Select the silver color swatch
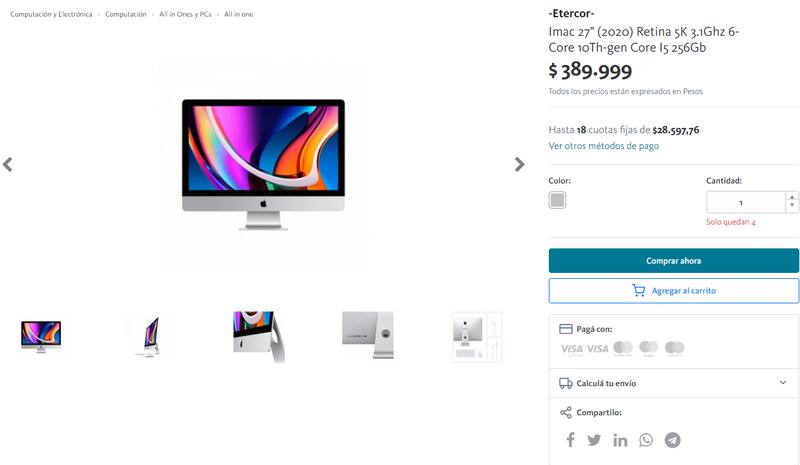 pyautogui.click(x=557, y=200)
